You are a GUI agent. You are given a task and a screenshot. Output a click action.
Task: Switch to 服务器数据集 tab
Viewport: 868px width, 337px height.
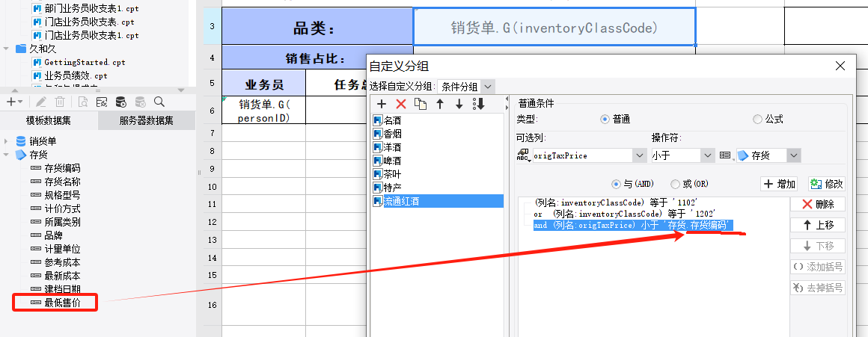point(146,120)
